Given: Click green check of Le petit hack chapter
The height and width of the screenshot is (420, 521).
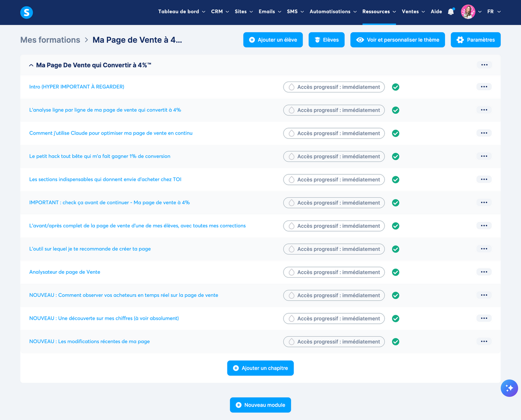Looking at the screenshot, I should click(x=396, y=156).
